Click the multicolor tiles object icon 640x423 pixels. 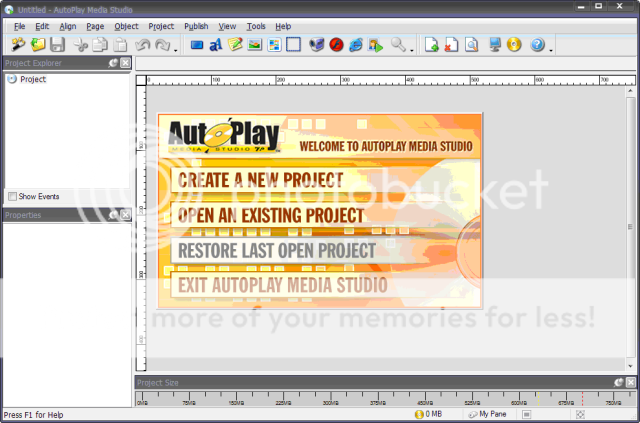[274, 45]
